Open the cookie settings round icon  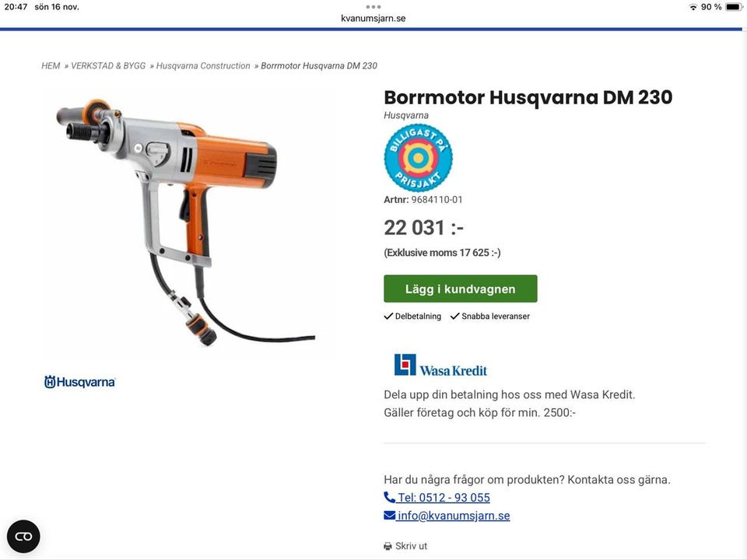pos(23,536)
